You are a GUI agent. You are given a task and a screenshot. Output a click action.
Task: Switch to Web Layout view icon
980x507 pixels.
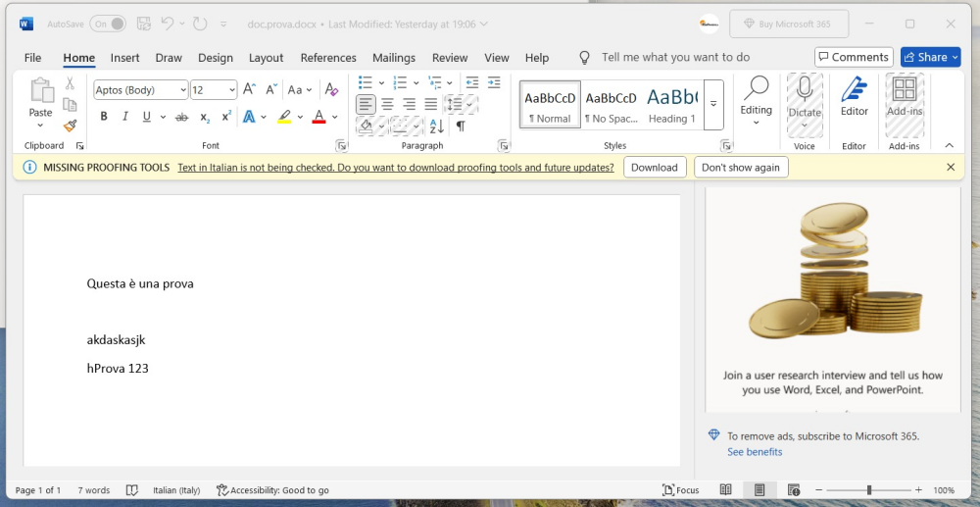[x=794, y=490]
